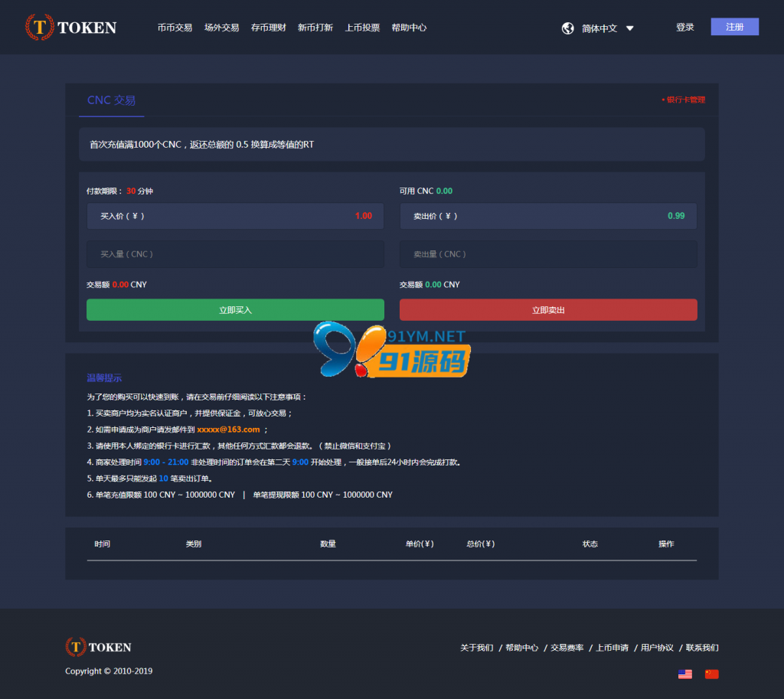Viewport: 784px width, 699px height.
Task: Click the 时间 column header
Action: 102,544
